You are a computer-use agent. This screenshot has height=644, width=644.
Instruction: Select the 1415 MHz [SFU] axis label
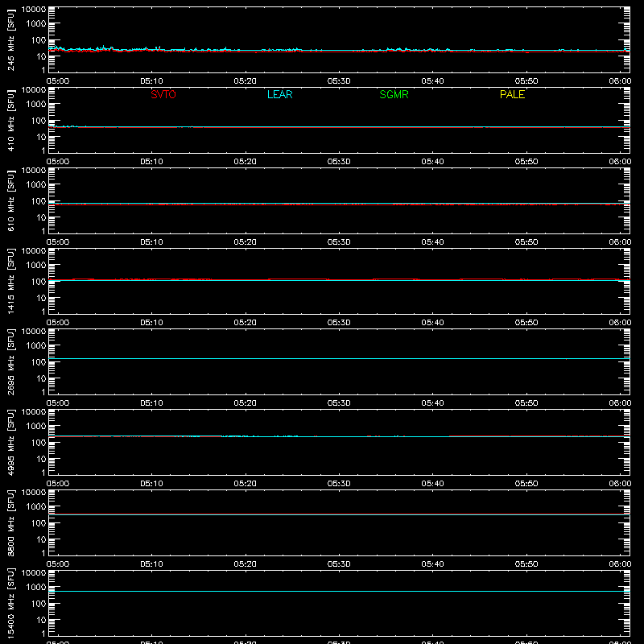[x=10, y=281]
